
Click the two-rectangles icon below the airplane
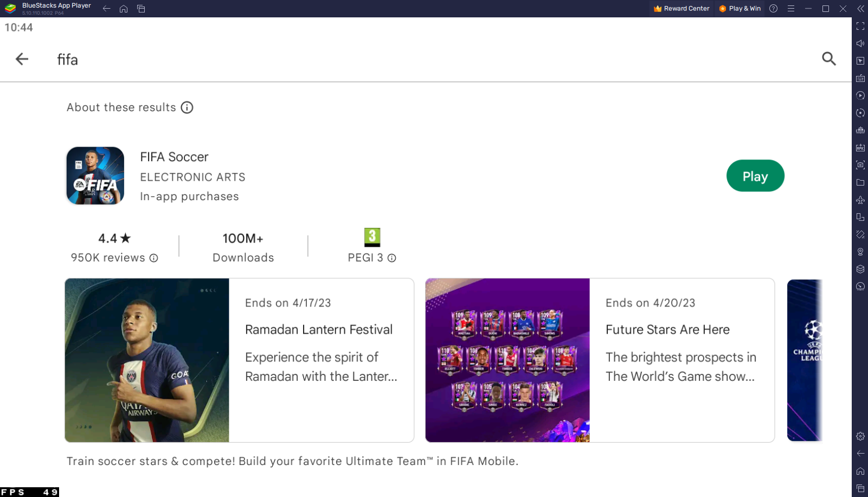click(860, 217)
